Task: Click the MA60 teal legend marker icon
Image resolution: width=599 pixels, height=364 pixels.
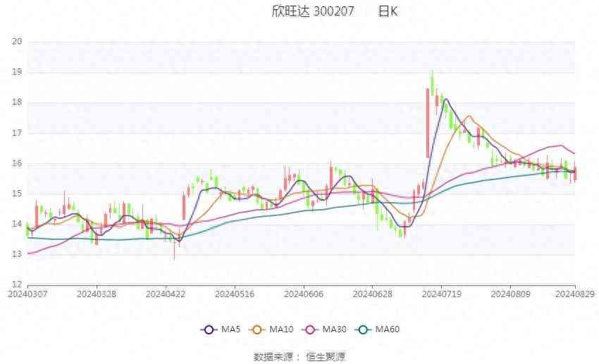Action: 364,329
